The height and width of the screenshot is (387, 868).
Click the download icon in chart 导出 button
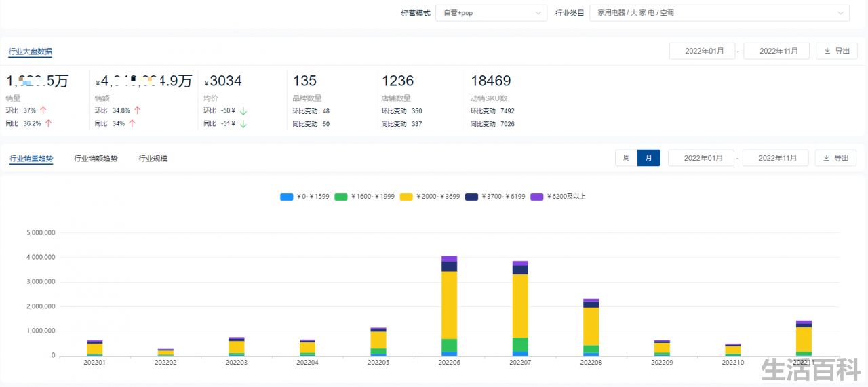[827, 158]
